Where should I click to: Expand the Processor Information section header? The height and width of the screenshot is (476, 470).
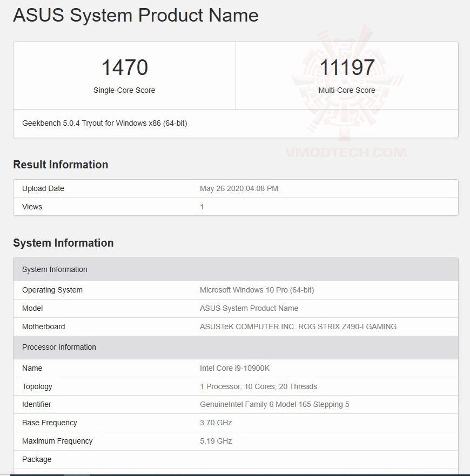[59, 347]
